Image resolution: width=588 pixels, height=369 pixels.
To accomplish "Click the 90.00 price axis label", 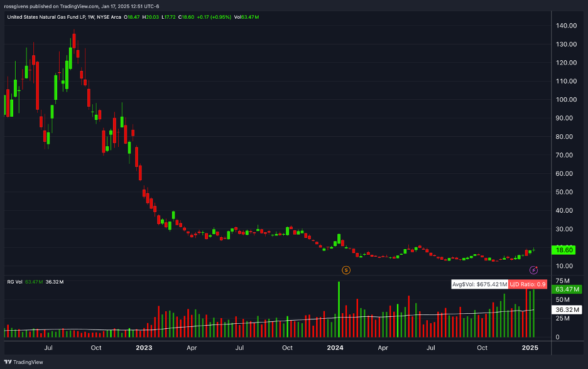I will pos(564,118).
